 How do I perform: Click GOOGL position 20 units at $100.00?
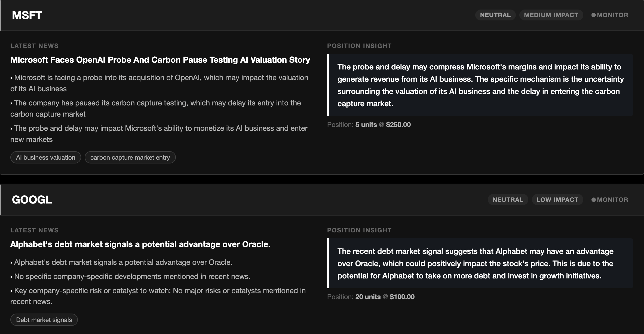point(371,297)
